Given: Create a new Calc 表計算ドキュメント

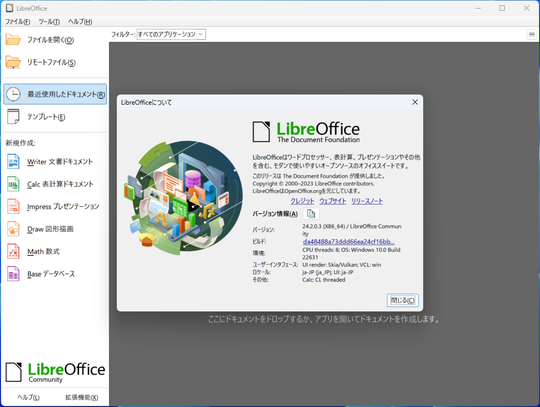Looking at the screenshot, I should click(60, 184).
